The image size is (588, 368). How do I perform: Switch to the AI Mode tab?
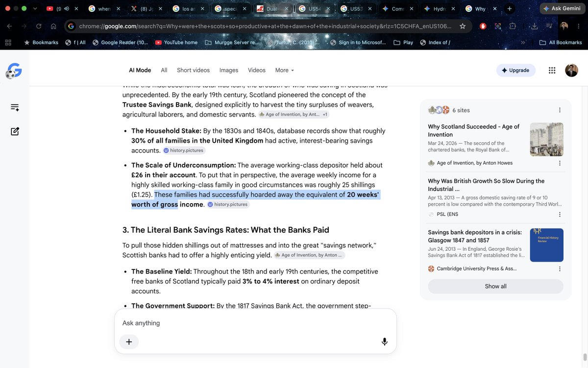[140, 70]
